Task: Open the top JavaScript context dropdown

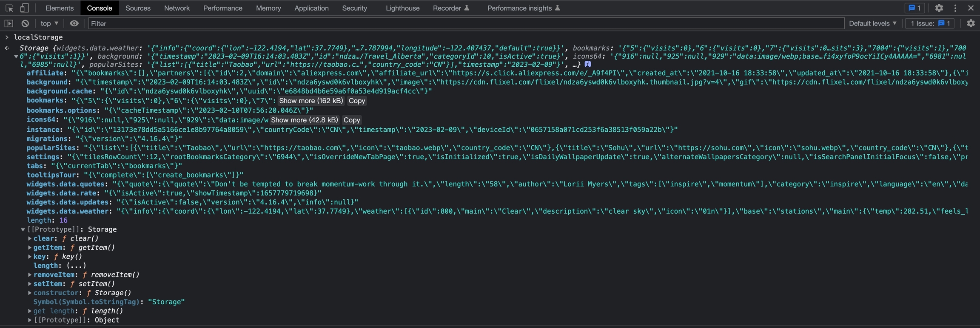Action: coord(49,23)
